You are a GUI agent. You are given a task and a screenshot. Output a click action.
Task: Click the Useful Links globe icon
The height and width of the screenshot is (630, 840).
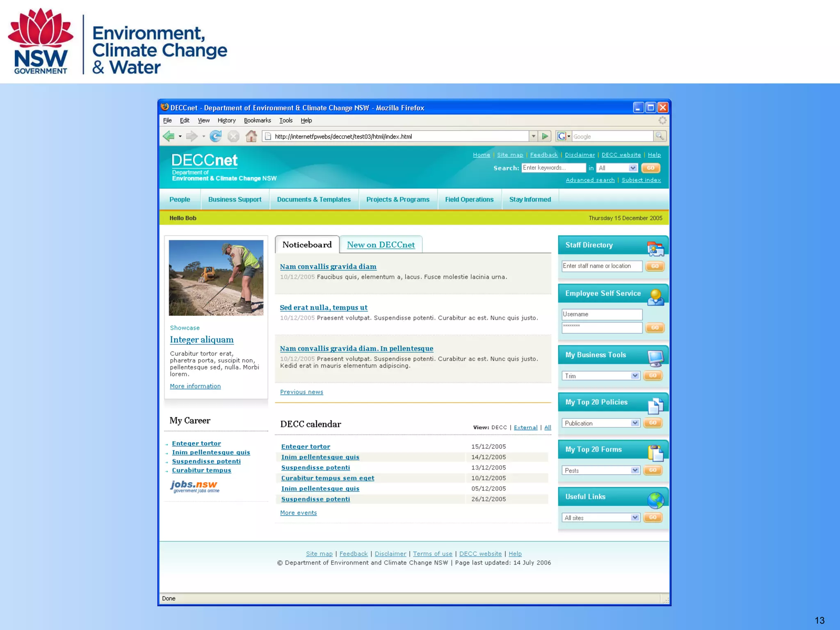(655, 500)
